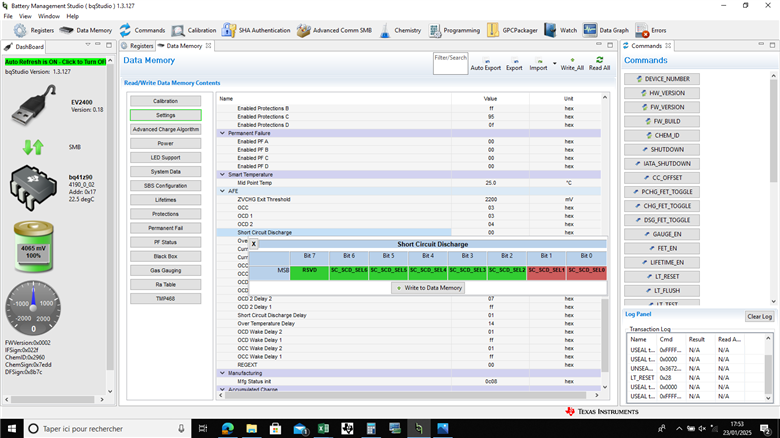Open the Data Memory toolbar icon
The image size is (780, 438).
tap(66, 30)
